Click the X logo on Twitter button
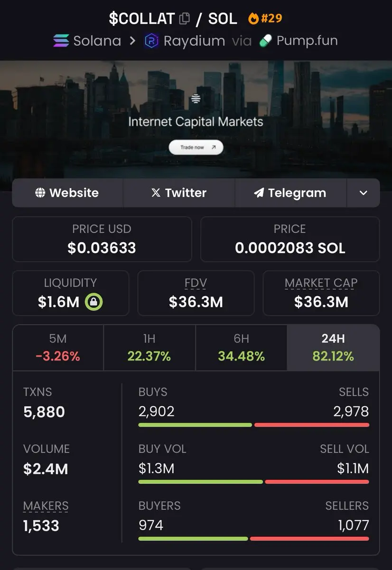The image size is (392, 570). coord(156,193)
